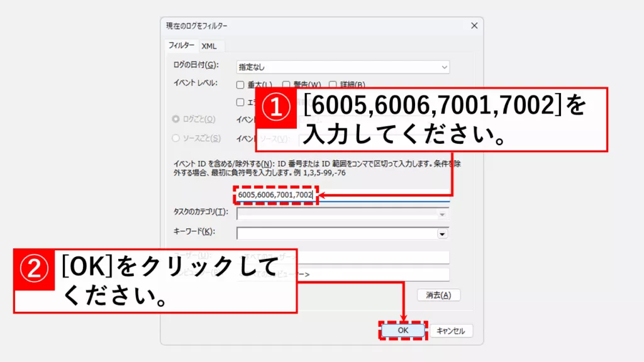The width and height of the screenshot is (644, 362).
Task: Enable the 重大 event level checkbox
Action: click(x=240, y=85)
